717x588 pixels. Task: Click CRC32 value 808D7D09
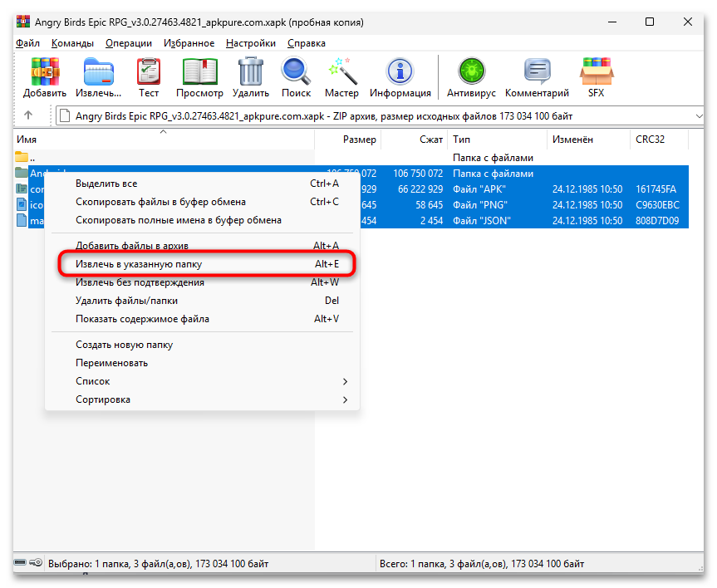(657, 220)
